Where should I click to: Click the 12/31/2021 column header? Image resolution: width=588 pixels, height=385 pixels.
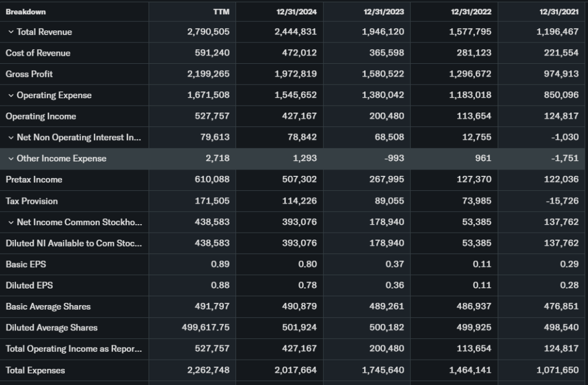pos(558,11)
